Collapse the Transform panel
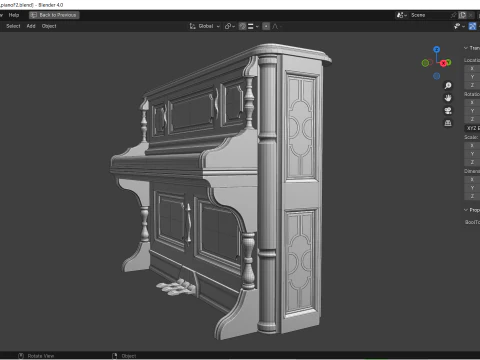Viewport: 480px width, 360px height. (x=466, y=48)
